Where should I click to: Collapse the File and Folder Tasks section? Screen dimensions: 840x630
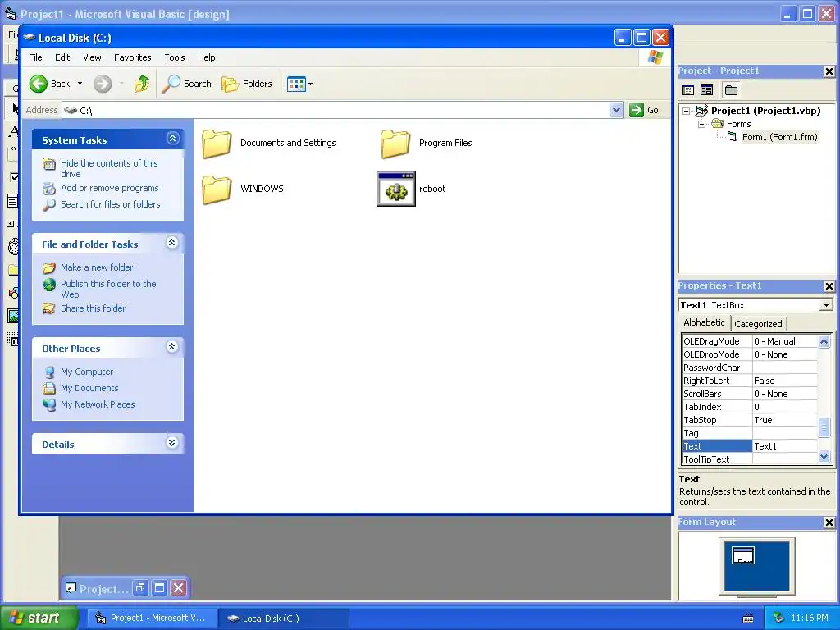172,243
